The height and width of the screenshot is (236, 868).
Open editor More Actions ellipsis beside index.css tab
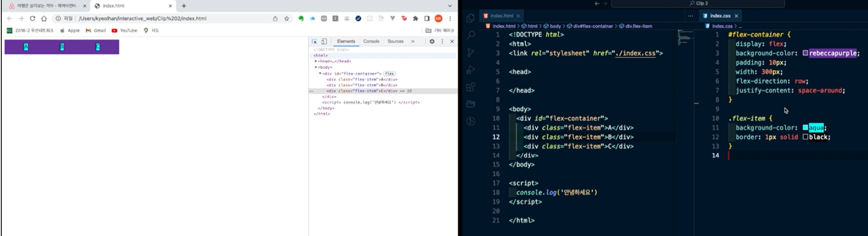click(x=690, y=16)
